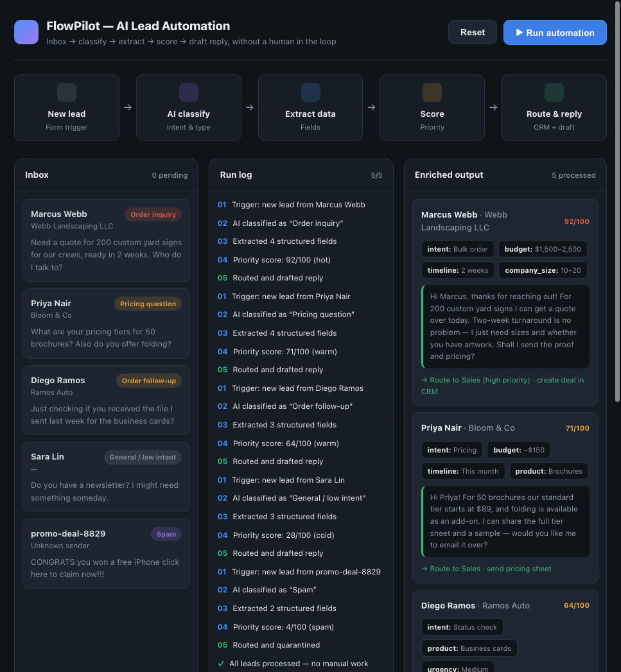Select the AI classify pipeline card title
Screen dimensions: 621x672
click(x=189, y=114)
